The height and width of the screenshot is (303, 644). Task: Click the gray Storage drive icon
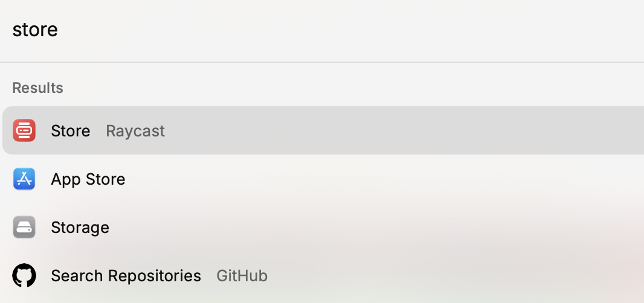click(24, 227)
